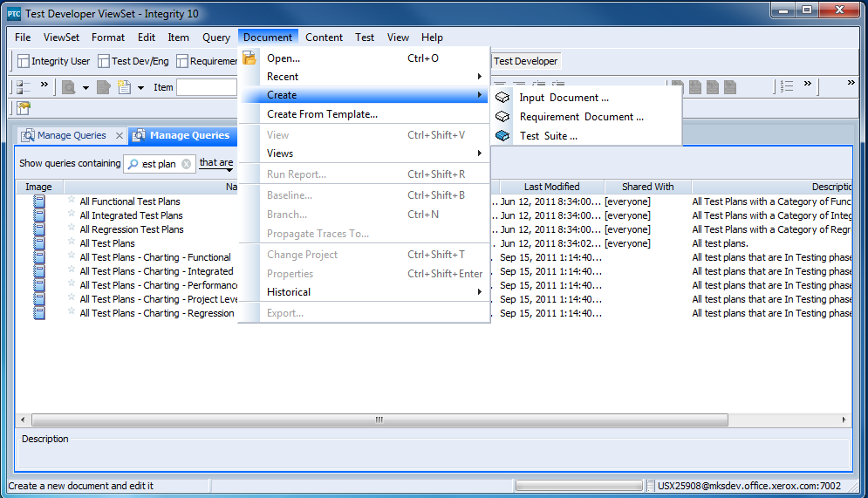This screenshot has height=498, width=868.
Task: Expand the Views submenu
Action: coord(364,153)
